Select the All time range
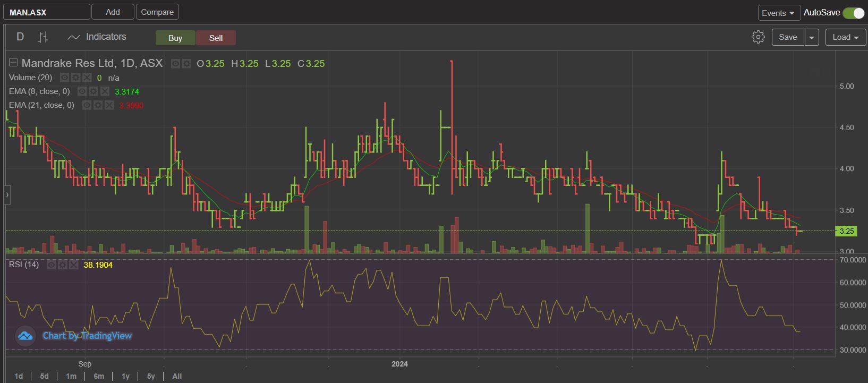 (x=177, y=376)
